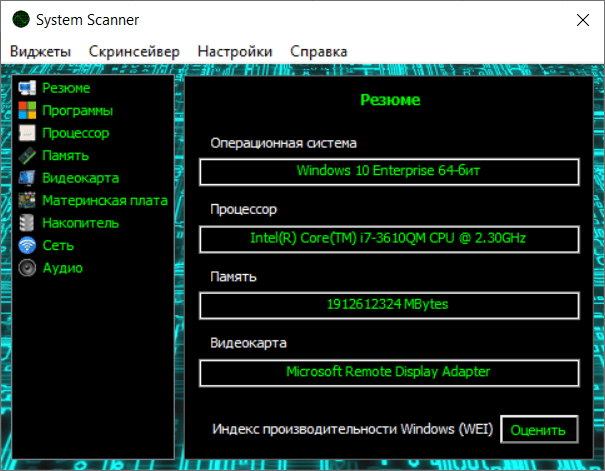
Task: Select the Резюме sidebar label
Action: 66,88
